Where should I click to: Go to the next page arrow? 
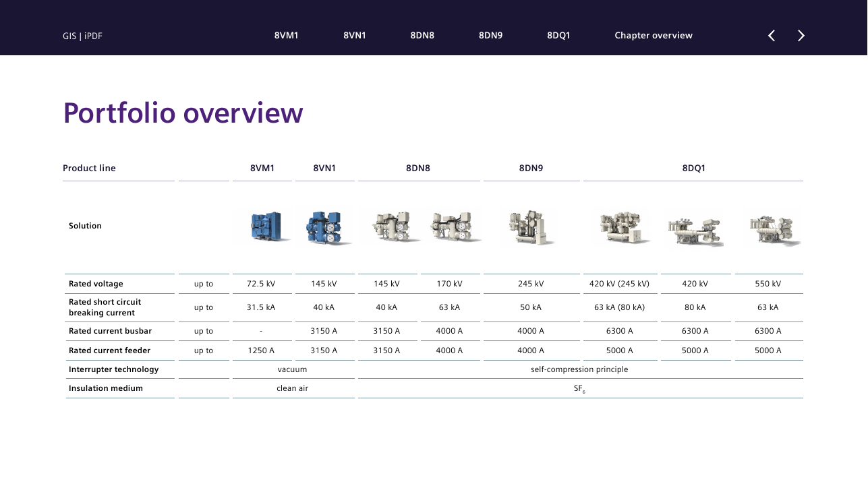coord(801,36)
